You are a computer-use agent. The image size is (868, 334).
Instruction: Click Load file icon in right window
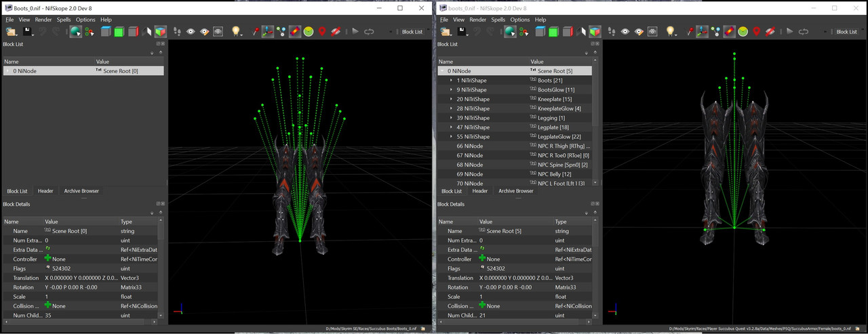[x=446, y=31]
